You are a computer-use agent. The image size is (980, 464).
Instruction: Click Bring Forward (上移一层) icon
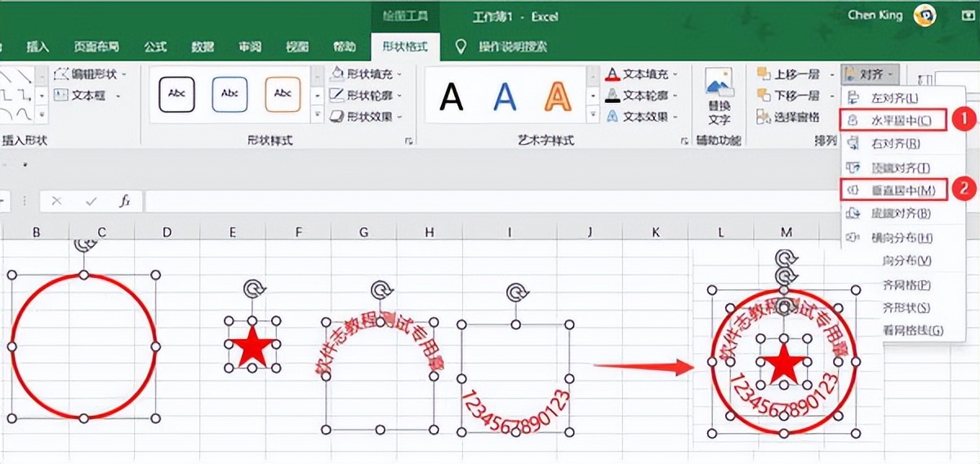(x=764, y=74)
